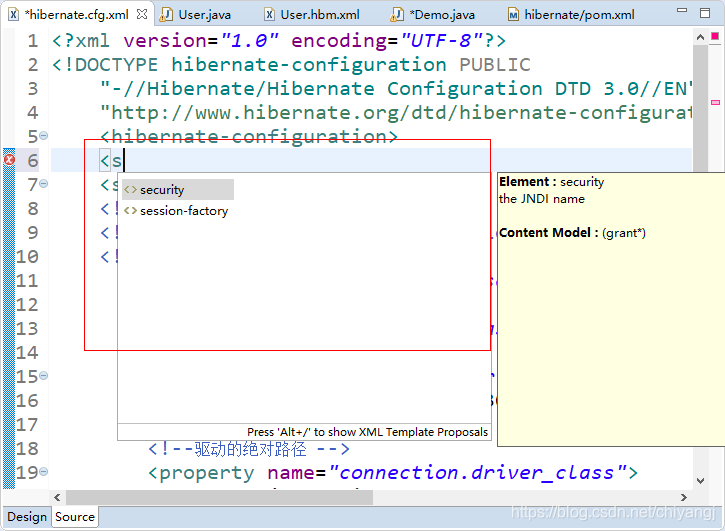Click line number 14 in the gutter
The width and height of the screenshot is (725, 531).
[27, 352]
